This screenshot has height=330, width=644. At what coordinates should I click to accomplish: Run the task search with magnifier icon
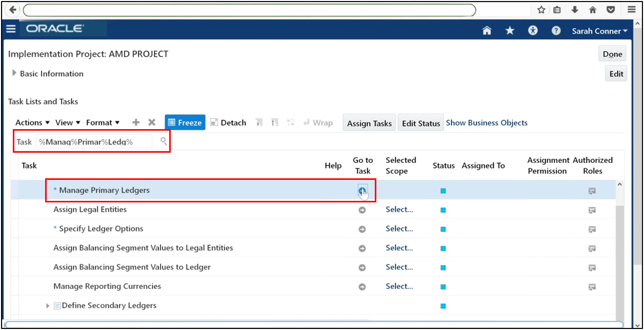tap(163, 141)
